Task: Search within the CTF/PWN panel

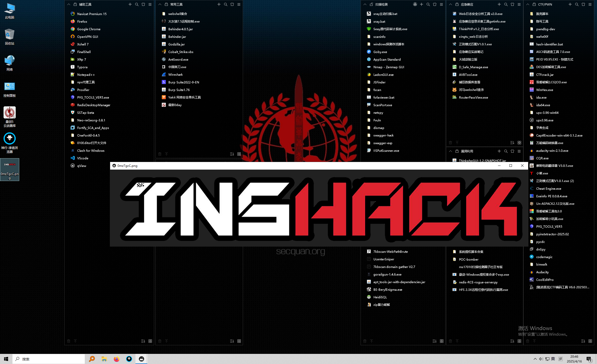Action: [576, 4]
